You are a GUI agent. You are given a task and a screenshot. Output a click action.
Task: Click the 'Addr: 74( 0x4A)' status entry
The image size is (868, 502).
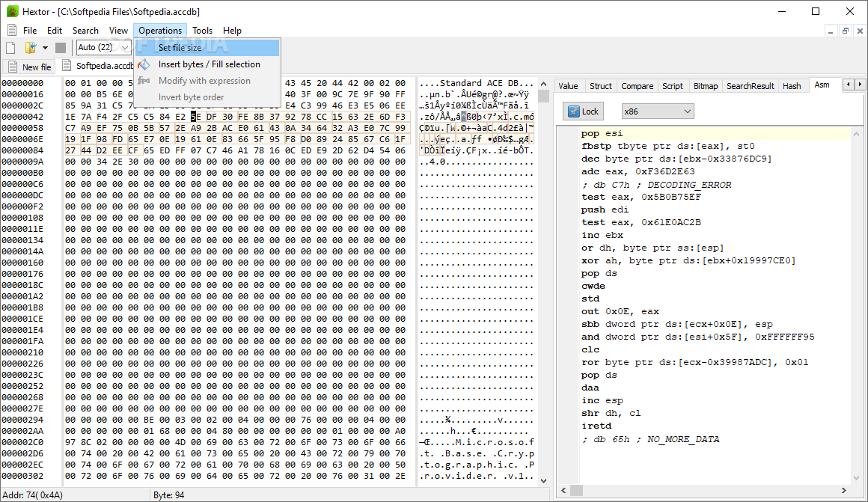33,495
